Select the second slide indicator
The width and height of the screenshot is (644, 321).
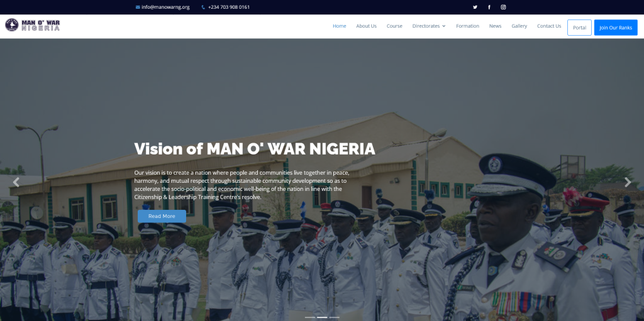322,317
